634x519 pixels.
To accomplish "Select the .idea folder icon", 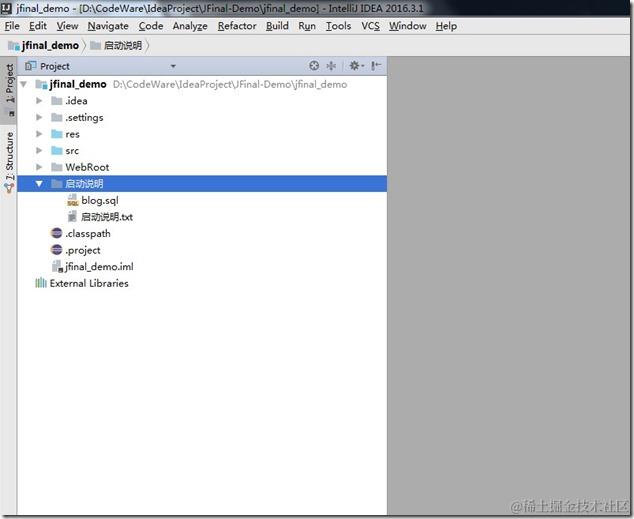I will click(x=57, y=101).
